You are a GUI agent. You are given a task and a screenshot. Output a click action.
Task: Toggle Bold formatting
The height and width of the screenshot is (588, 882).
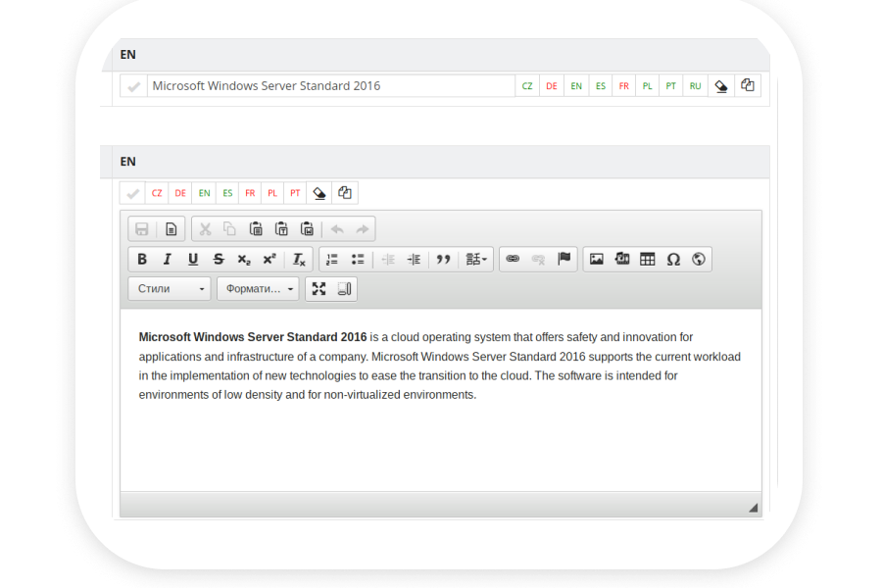142,259
